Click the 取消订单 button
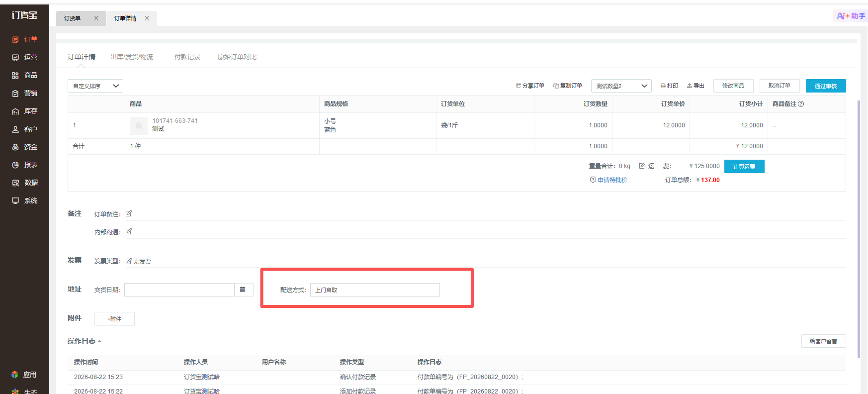The width and height of the screenshot is (868, 394). point(780,86)
